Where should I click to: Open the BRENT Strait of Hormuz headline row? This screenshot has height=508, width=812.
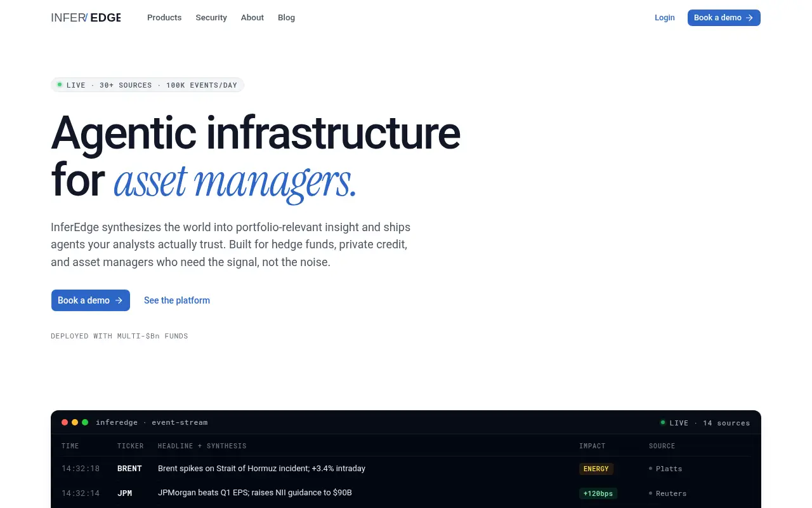(406, 469)
